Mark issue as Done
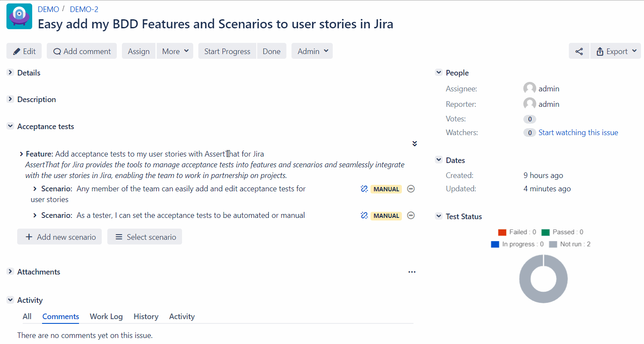 (x=272, y=51)
